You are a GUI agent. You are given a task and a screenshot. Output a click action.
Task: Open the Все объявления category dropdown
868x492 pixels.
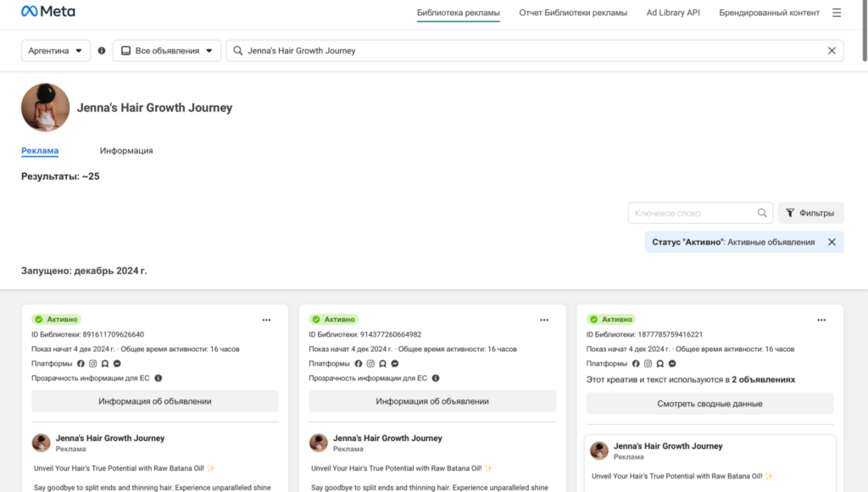tap(167, 50)
